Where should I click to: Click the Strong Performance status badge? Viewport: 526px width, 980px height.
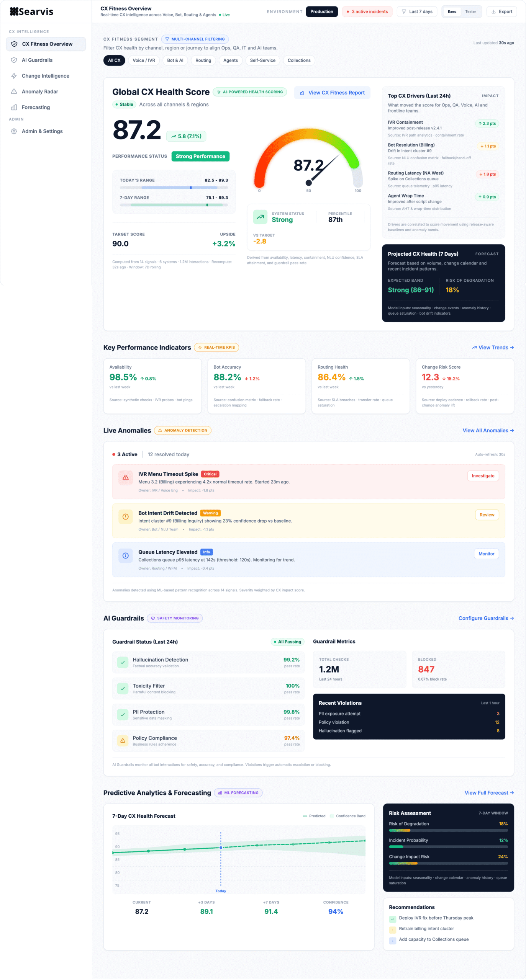pyautogui.click(x=200, y=157)
